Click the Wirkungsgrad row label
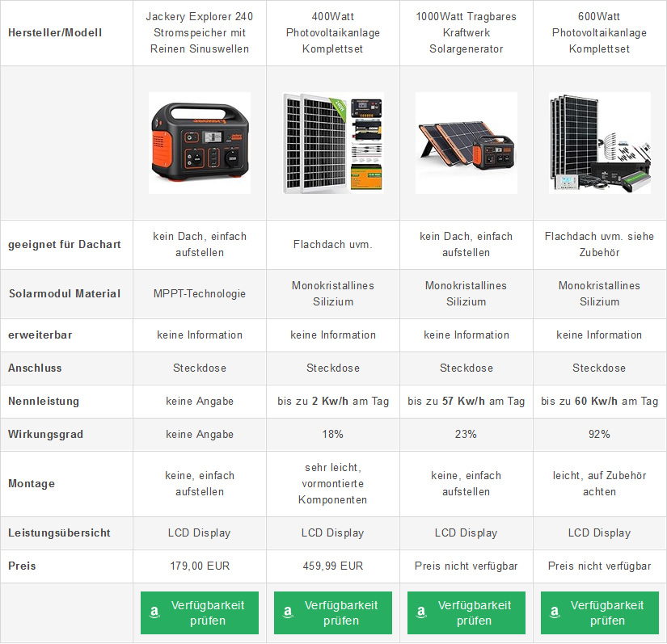667x644 pixels. [45, 435]
